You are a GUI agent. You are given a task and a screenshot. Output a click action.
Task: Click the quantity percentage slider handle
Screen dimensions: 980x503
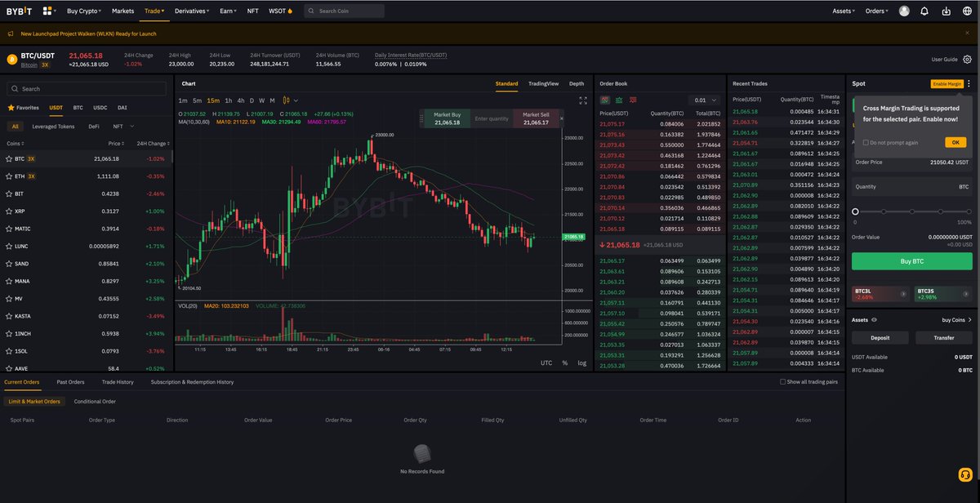(855, 211)
